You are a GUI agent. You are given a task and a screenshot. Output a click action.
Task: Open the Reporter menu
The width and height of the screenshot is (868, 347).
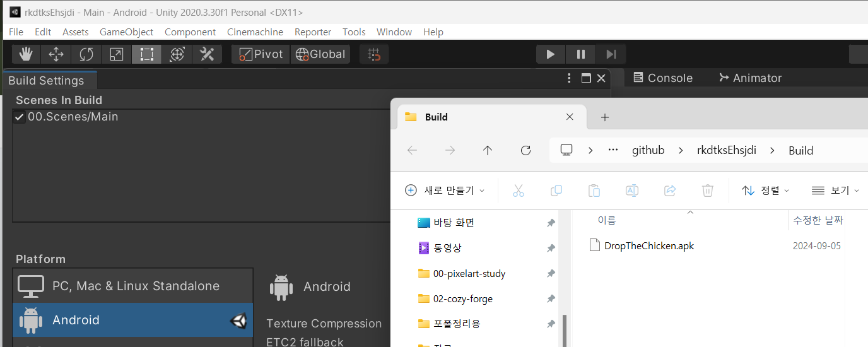313,32
